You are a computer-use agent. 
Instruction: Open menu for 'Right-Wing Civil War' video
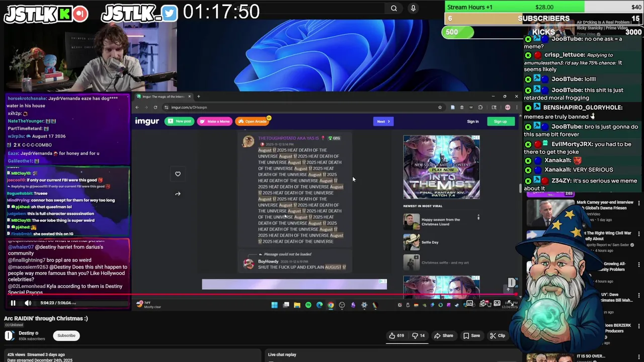coord(639,234)
